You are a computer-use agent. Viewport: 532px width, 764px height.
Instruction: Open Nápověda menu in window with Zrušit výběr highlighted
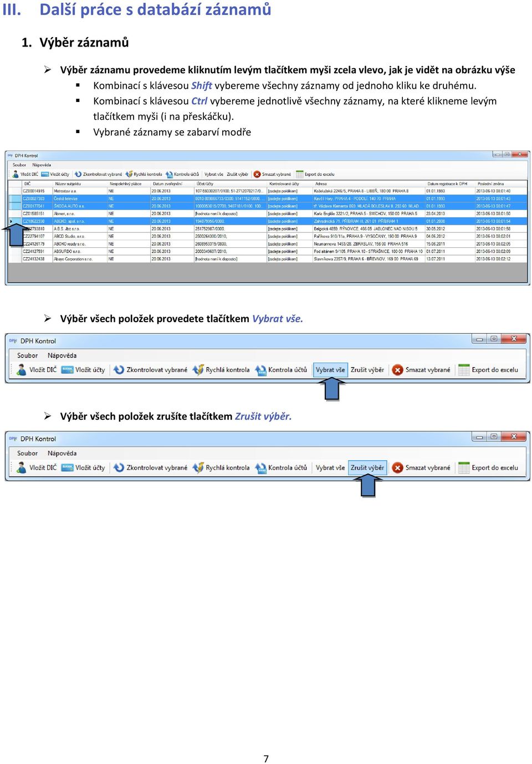coord(62,453)
